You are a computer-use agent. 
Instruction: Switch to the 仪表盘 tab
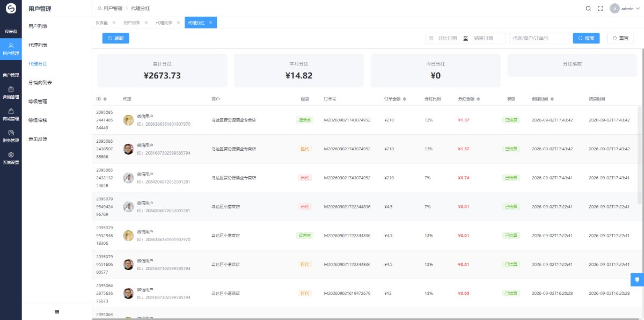pos(101,23)
